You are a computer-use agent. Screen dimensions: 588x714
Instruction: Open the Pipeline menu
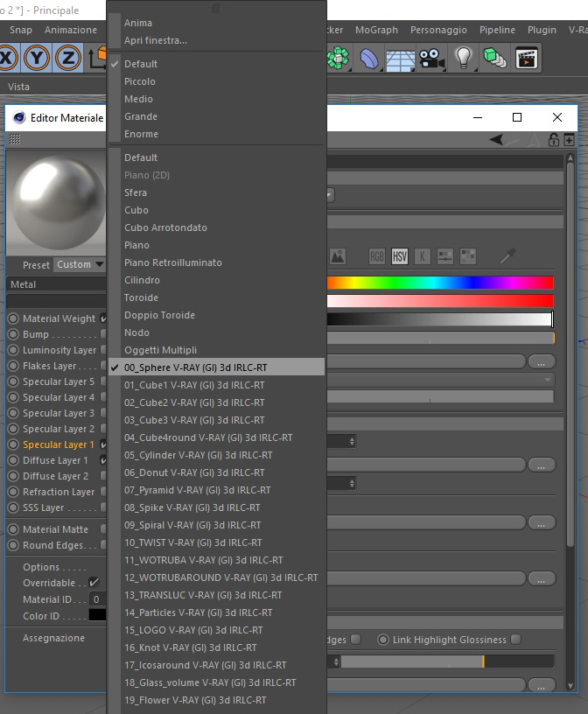(x=497, y=30)
